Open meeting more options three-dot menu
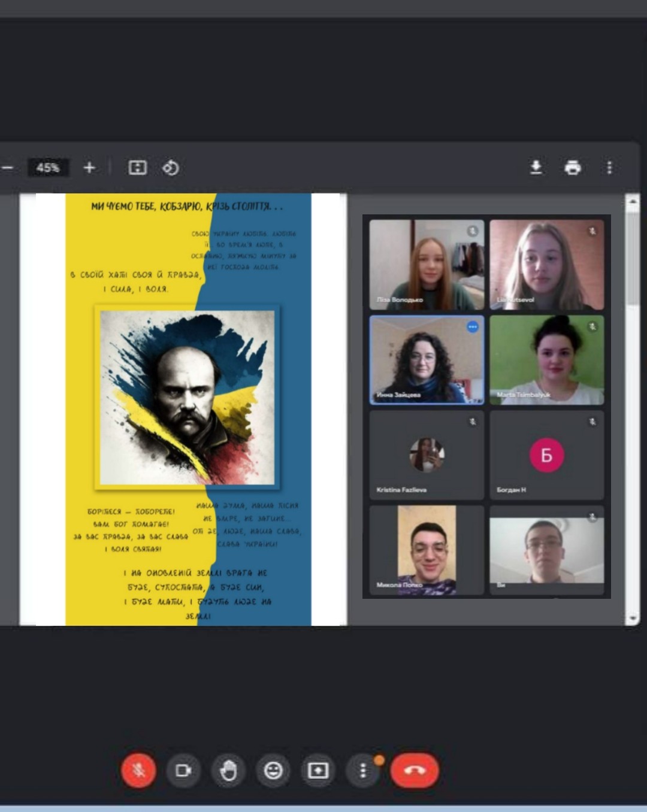 [363, 770]
